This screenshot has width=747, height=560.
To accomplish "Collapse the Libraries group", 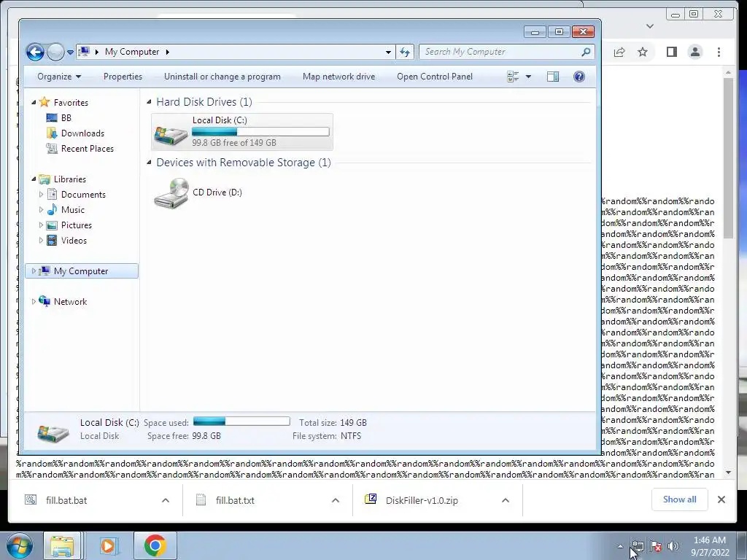I will click(x=34, y=179).
